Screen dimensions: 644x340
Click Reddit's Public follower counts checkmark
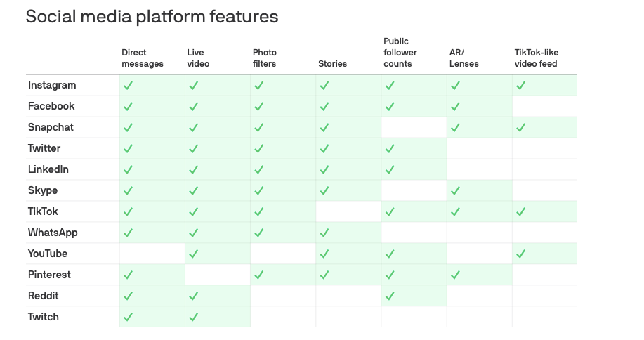(x=390, y=296)
